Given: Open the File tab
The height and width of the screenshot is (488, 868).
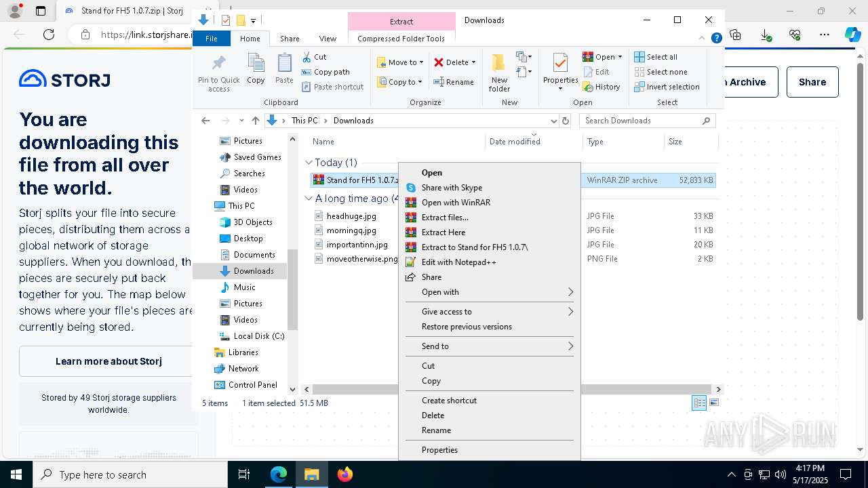Looking at the screenshot, I should pos(212,39).
